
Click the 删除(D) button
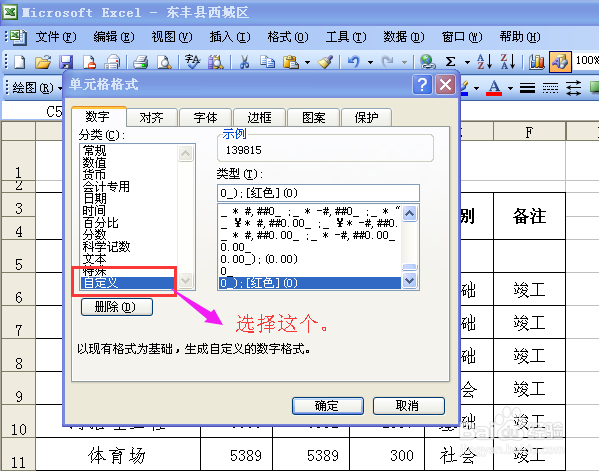(x=117, y=307)
